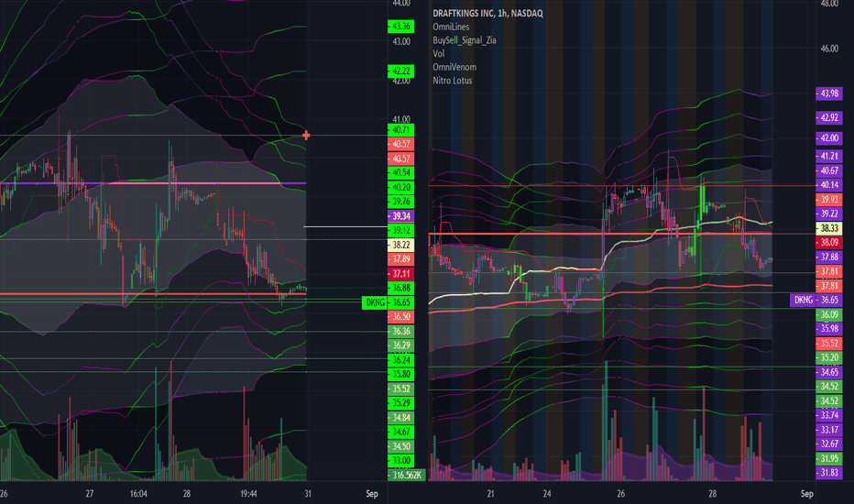Click the 42.92 purple price label
This screenshot has width=854, height=504.
pyautogui.click(x=829, y=117)
